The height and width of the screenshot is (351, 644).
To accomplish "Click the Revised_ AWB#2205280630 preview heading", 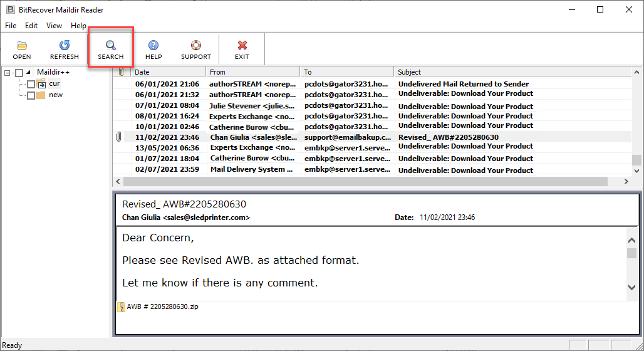I will 184,204.
